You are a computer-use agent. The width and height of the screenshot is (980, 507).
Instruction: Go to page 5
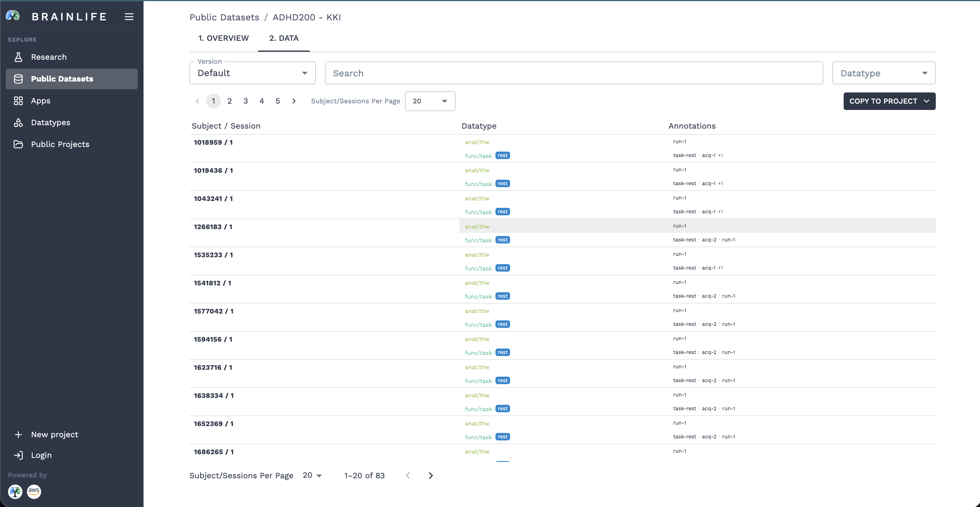tap(278, 101)
